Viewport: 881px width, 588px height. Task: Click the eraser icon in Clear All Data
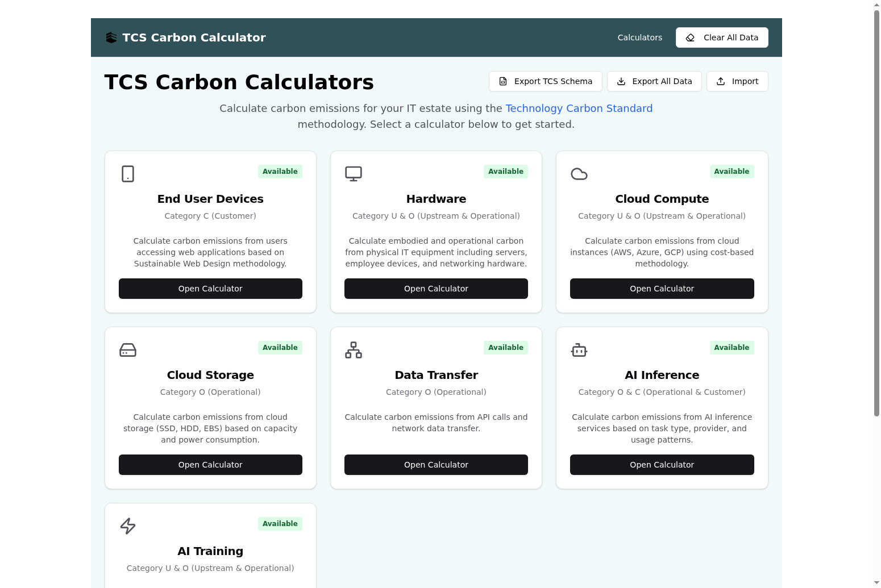[x=689, y=37]
